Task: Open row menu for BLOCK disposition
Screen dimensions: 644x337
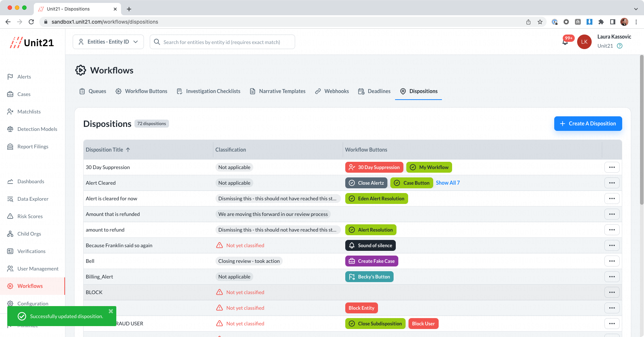Action: pyautogui.click(x=612, y=292)
